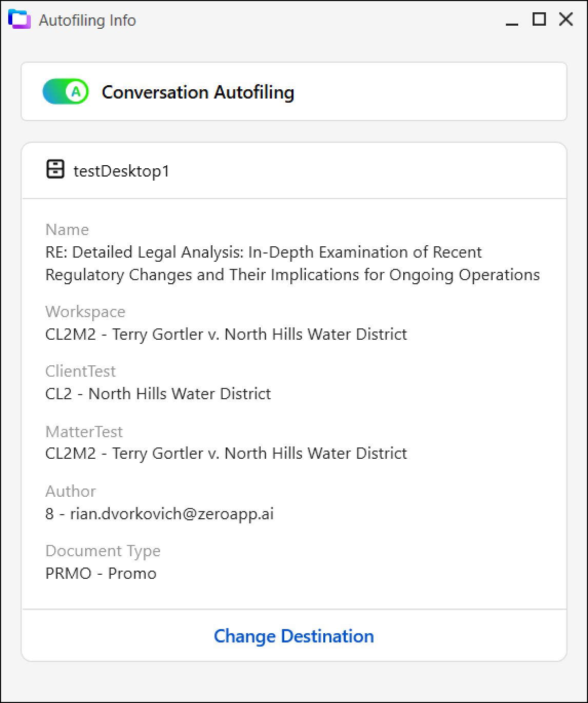Click the Workspace value CL2M2 Terry Gortler
588x703 pixels.
coord(226,334)
